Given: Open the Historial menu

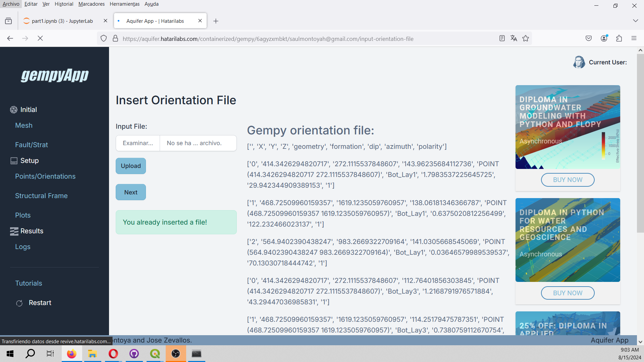Looking at the screenshot, I should click(x=64, y=4).
